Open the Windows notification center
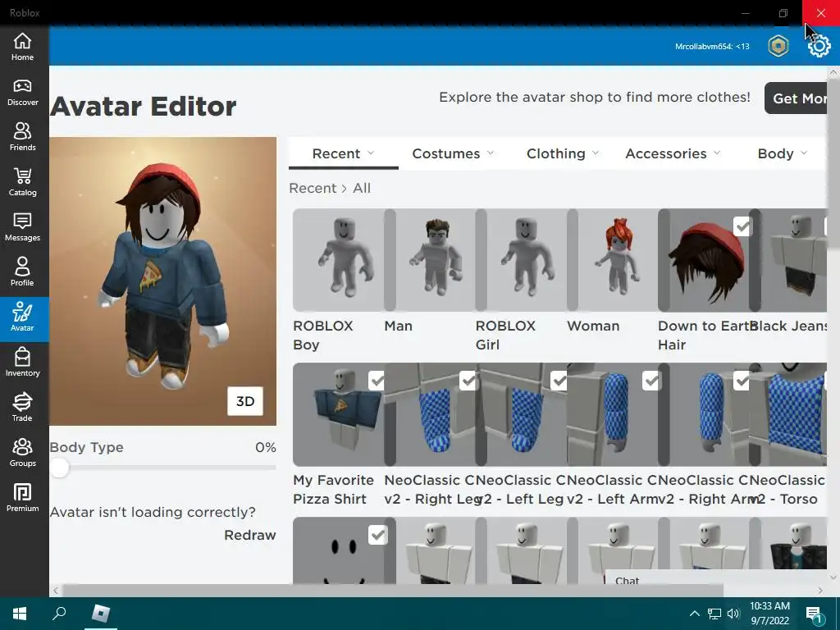The image size is (840, 630). (x=814, y=614)
